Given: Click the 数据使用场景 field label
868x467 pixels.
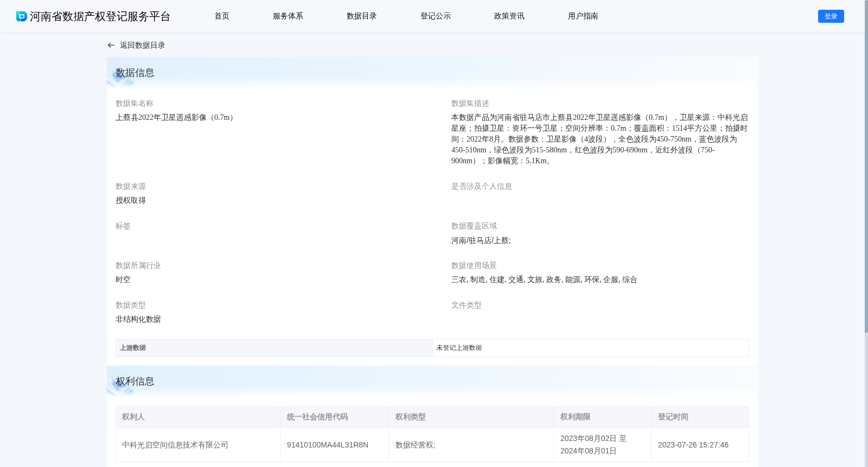Looking at the screenshot, I should tap(474, 266).
